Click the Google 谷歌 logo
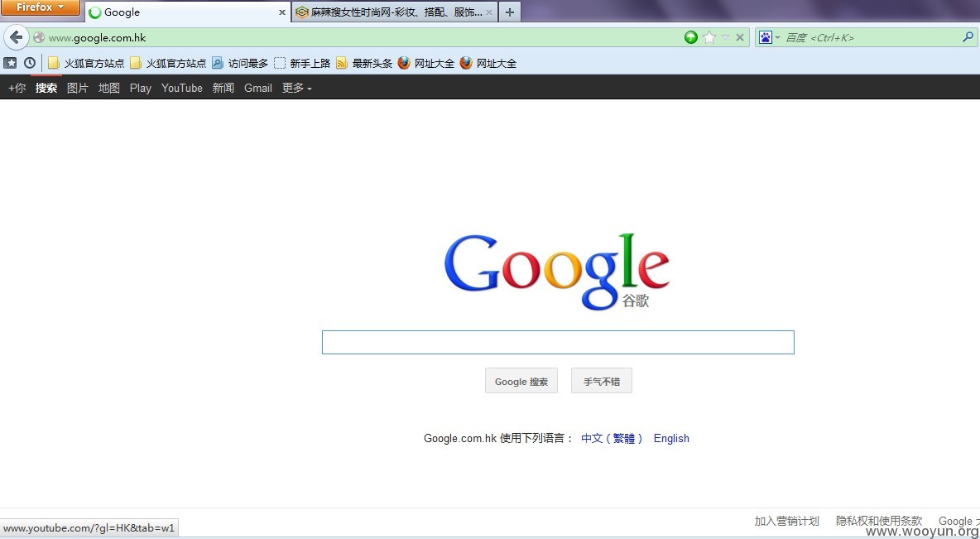This screenshot has height=539, width=980. coord(556,272)
